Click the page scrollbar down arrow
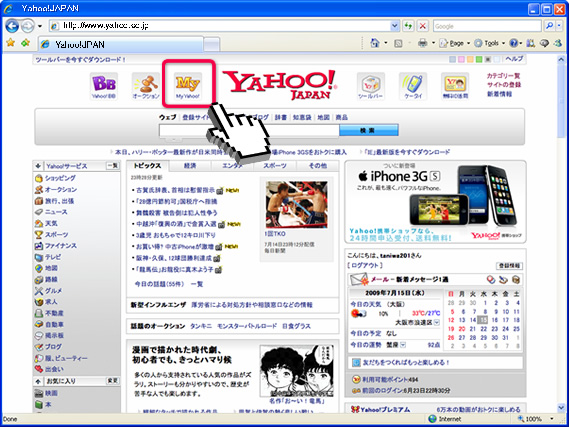The image size is (569, 427). pyautogui.click(x=561, y=408)
